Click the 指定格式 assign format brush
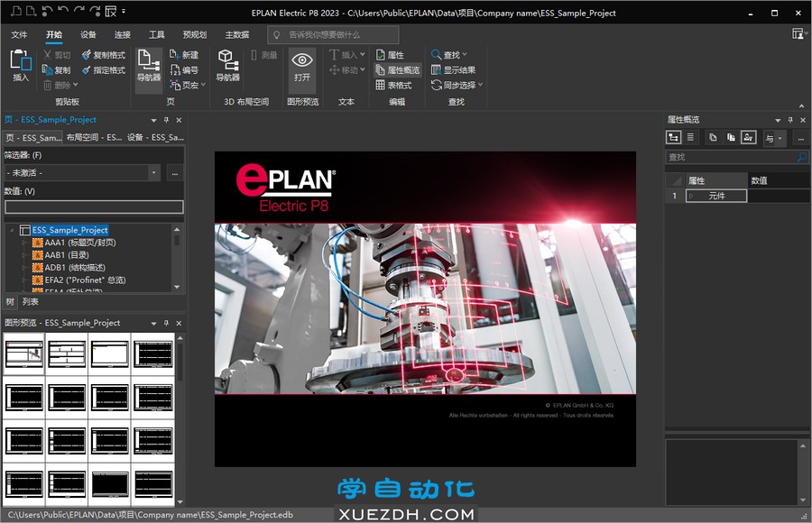The height and width of the screenshot is (523, 812). point(86,70)
